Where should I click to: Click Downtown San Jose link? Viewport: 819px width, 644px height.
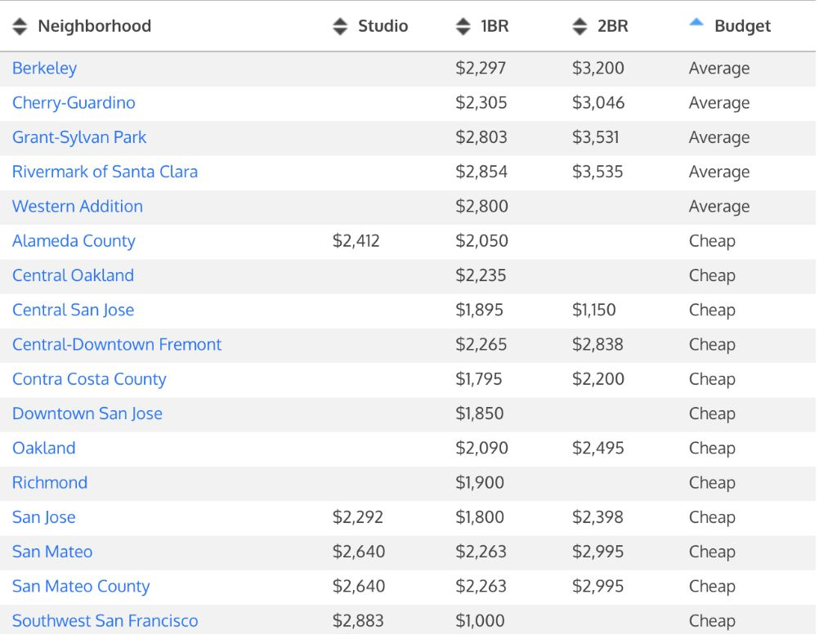click(87, 414)
